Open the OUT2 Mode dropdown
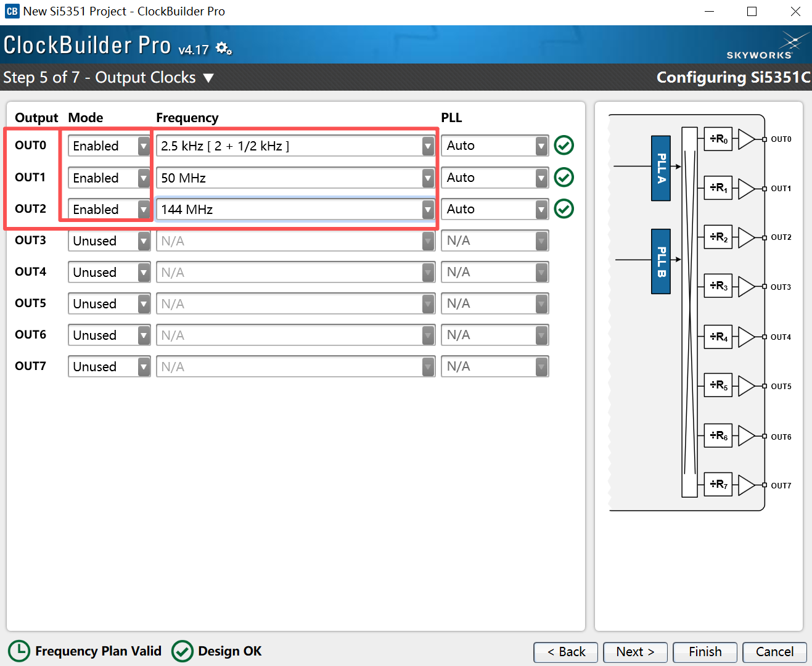The height and width of the screenshot is (666, 812). 109,210
